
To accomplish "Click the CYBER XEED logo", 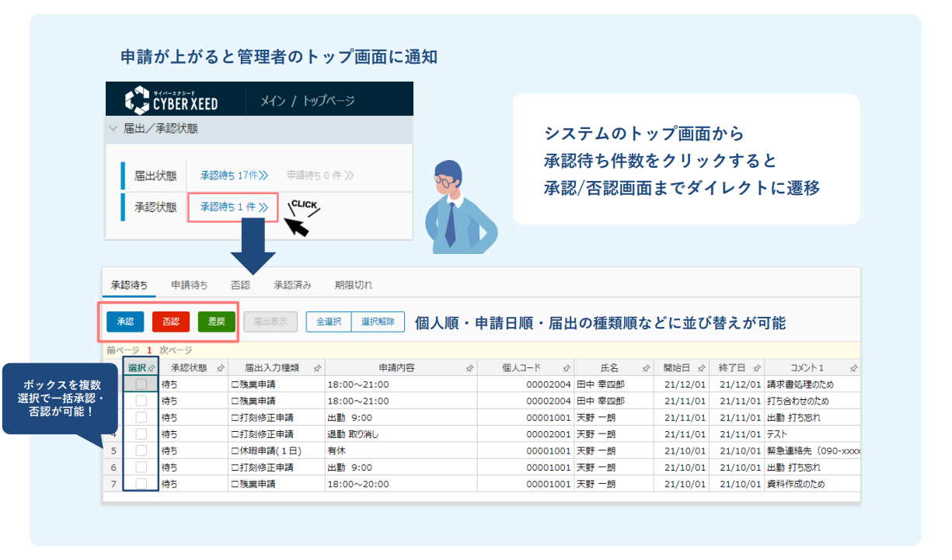I will pyautogui.click(x=172, y=100).
